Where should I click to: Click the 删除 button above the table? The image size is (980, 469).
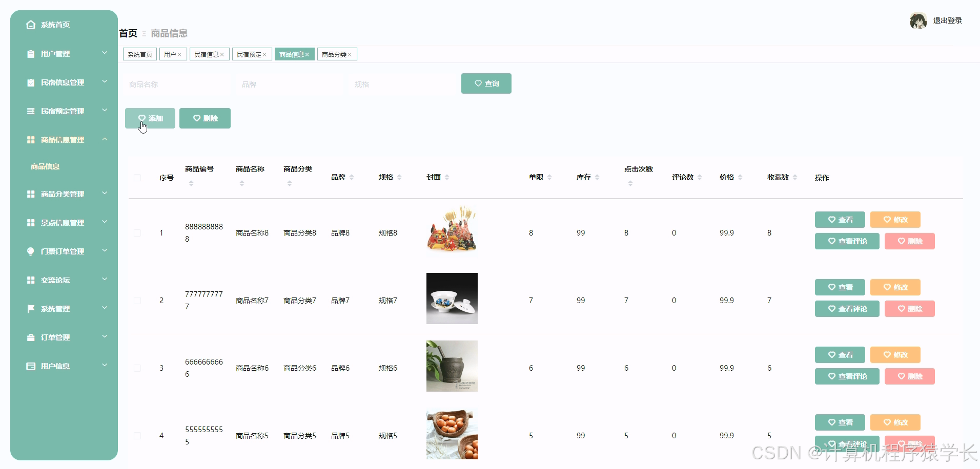[x=205, y=118]
